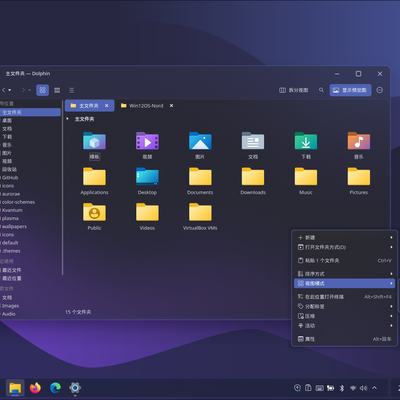400x400 pixels.
Task: Open 主文件夹 in the places sidebar
Action: pos(30,112)
